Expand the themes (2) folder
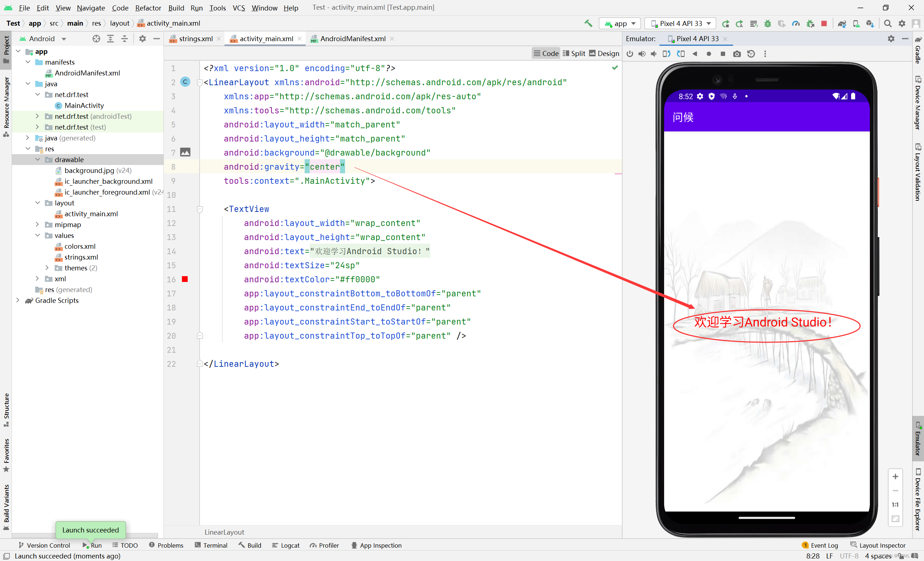This screenshot has width=924, height=561. [47, 268]
